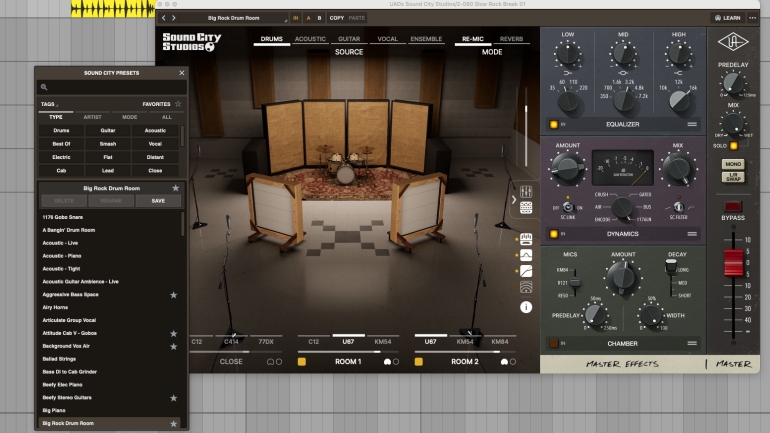Click the chamber MICS selector slider
Viewport: 770px width, 433px height.
tap(574, 282)
